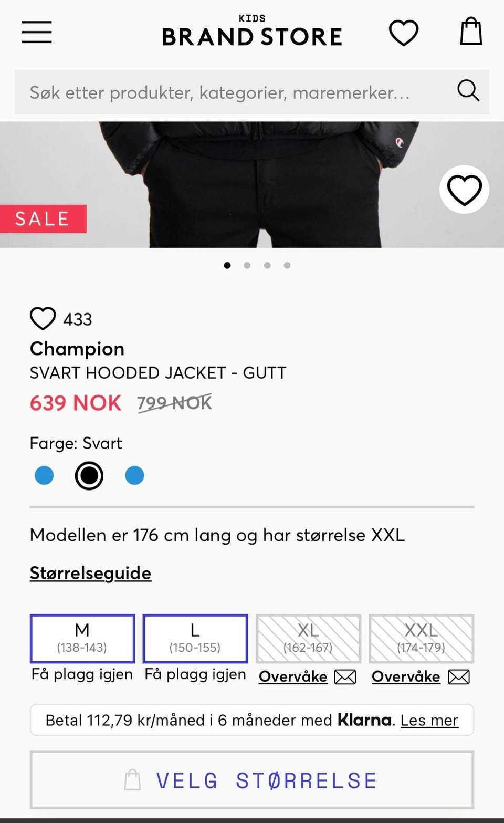Open the hamburger menu

pyautogui.click(x=37, y=32)
